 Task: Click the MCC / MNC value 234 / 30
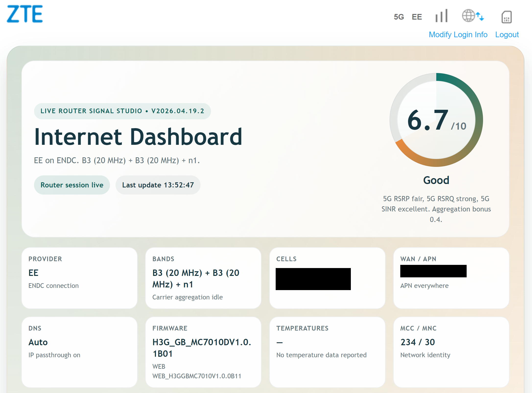tap(418, 342)
